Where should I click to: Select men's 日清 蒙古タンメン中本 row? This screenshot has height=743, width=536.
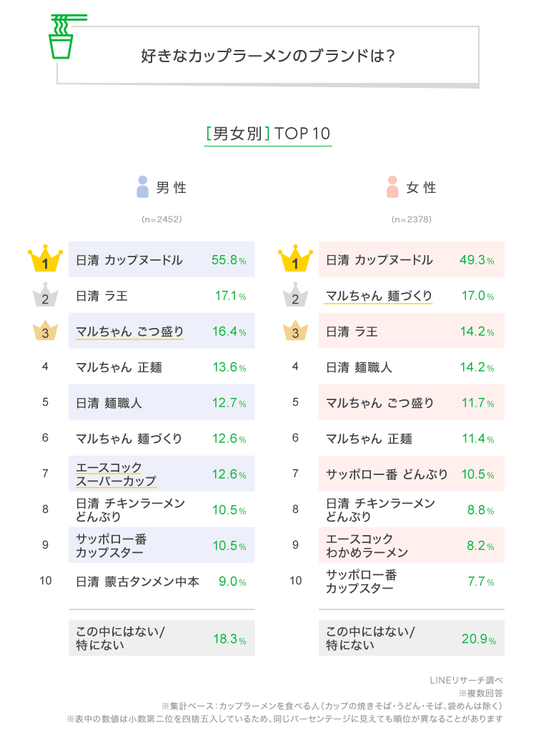coord(162,581)
